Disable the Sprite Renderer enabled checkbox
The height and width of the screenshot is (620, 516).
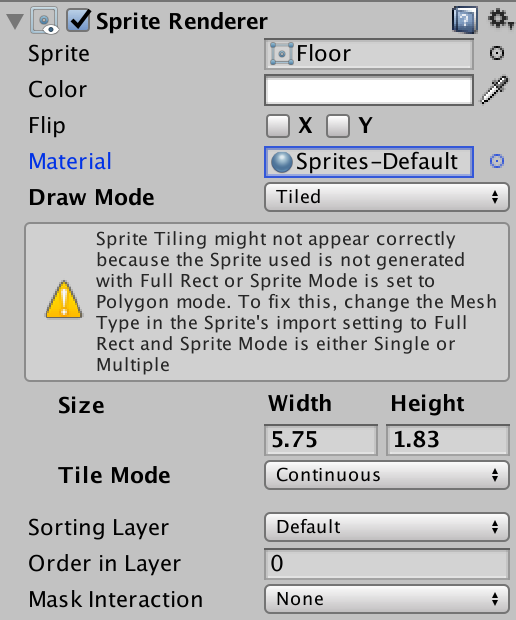point(78,20)
